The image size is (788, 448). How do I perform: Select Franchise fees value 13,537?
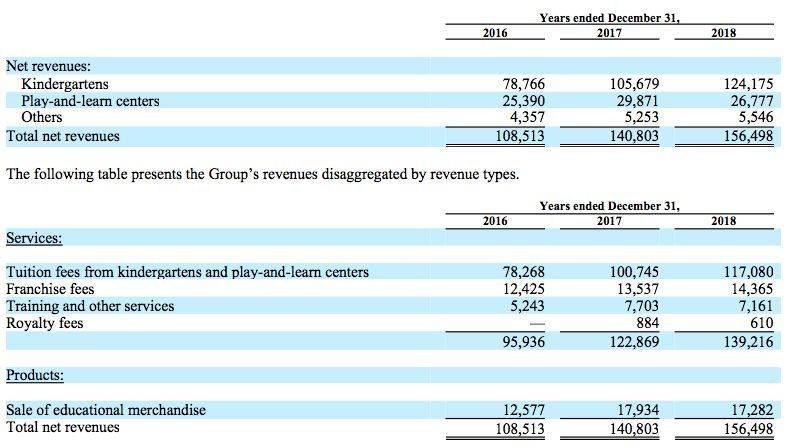(x=638, y=289)
